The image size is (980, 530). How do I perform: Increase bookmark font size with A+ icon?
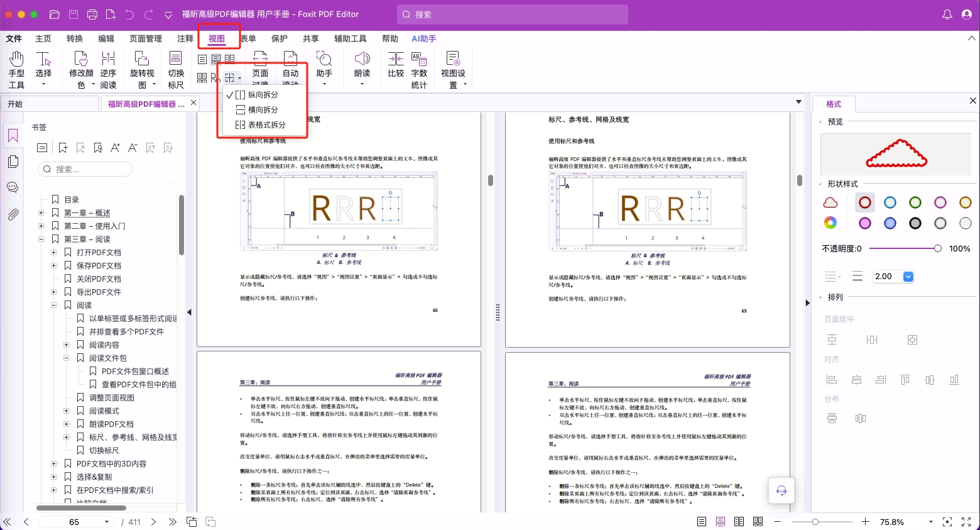(x=115, y=148)
